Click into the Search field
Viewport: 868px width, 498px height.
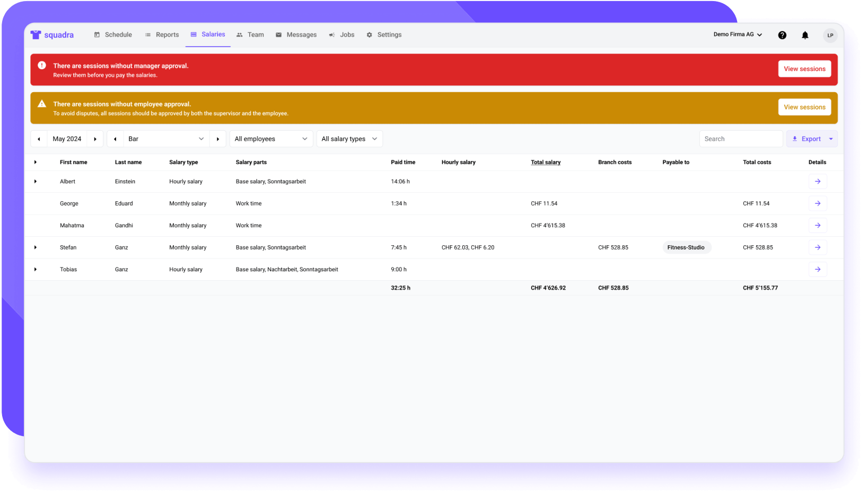[741, 139]
